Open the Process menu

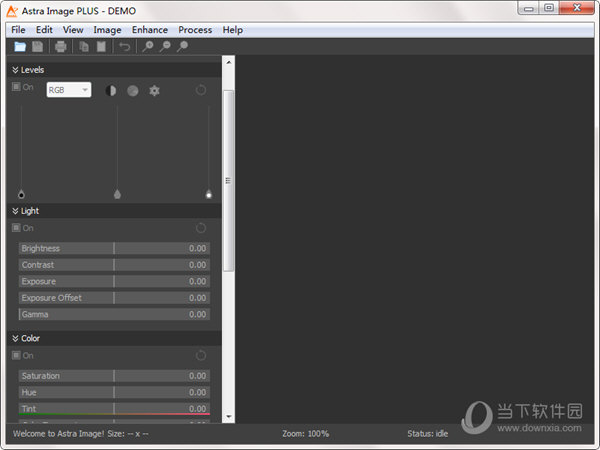point(195,30)
